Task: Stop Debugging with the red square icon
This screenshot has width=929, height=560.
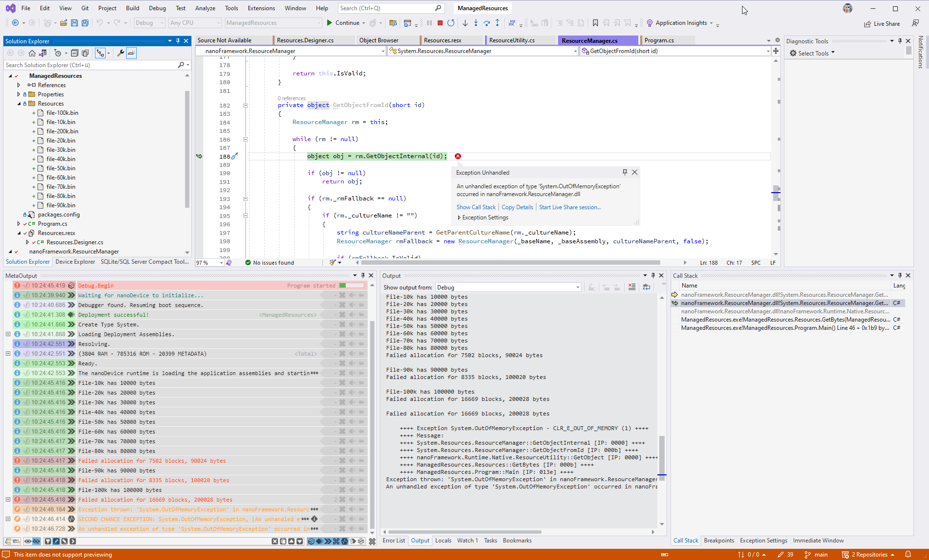Action: pyautogui.click(x=439, y=23)
